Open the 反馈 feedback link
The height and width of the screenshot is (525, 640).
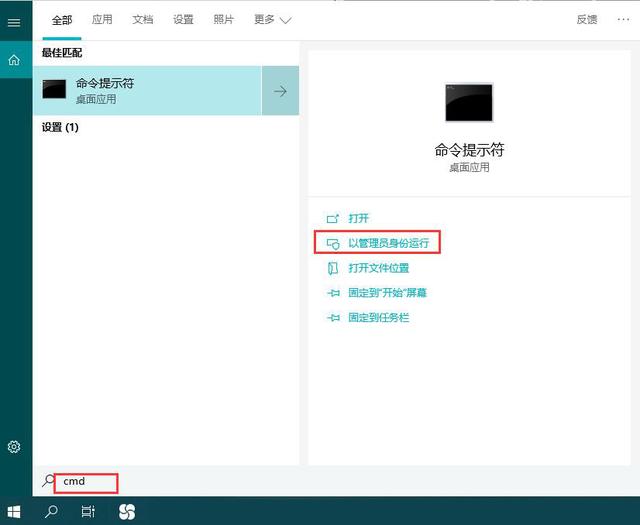[587, 20]
